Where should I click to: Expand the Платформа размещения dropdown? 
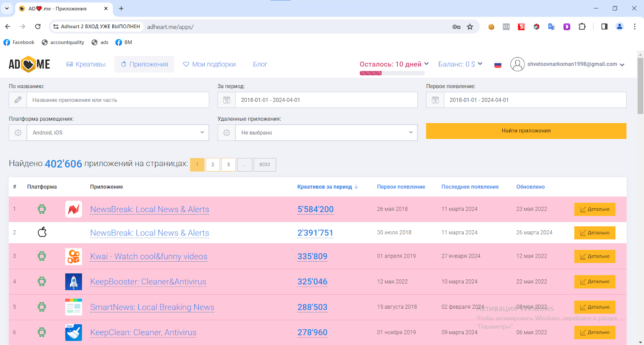[x=118, y=133]
